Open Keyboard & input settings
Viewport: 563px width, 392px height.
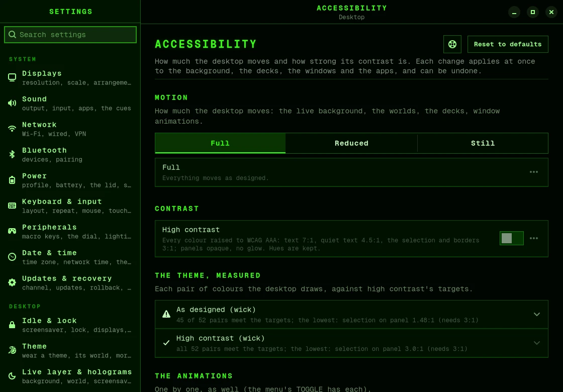tap(70, 206)
